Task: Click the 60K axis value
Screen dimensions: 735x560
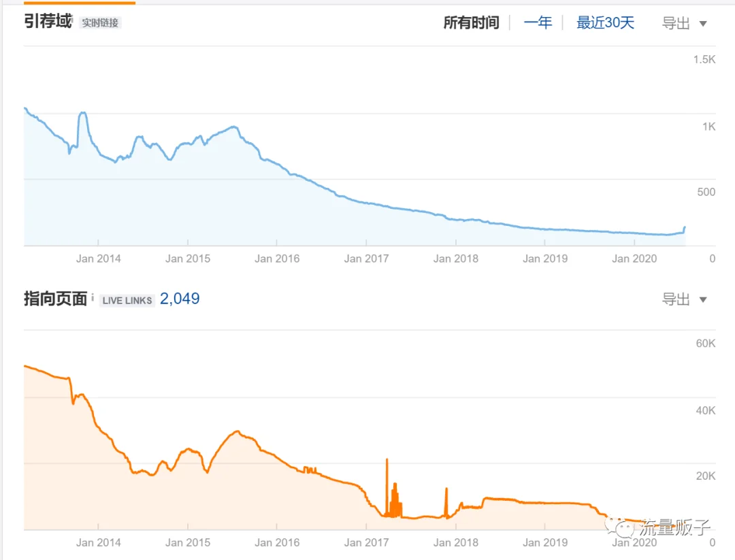Action: click(706, 344)
